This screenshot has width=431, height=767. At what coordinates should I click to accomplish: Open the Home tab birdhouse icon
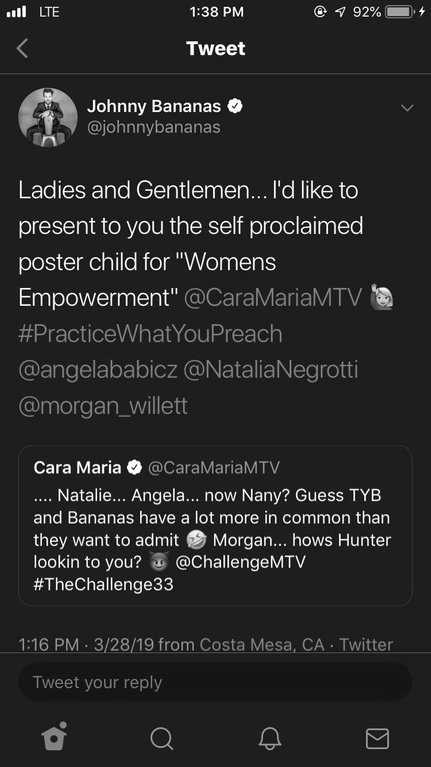[54, 736]
